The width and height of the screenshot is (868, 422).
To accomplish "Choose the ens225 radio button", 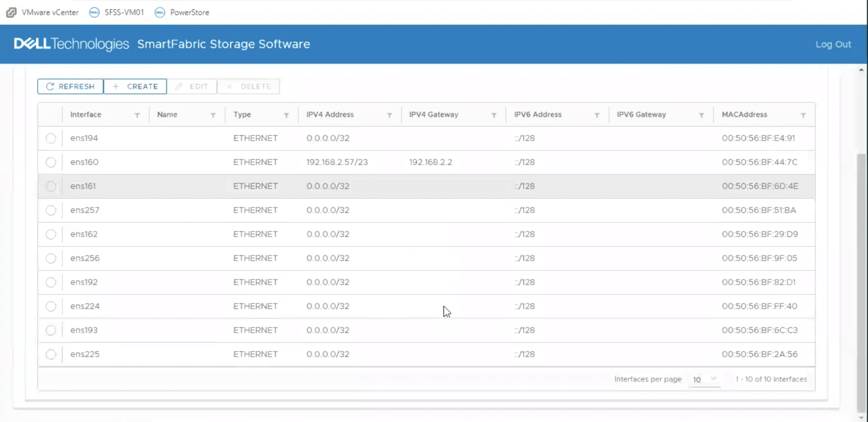I will (x=51, y=354).
